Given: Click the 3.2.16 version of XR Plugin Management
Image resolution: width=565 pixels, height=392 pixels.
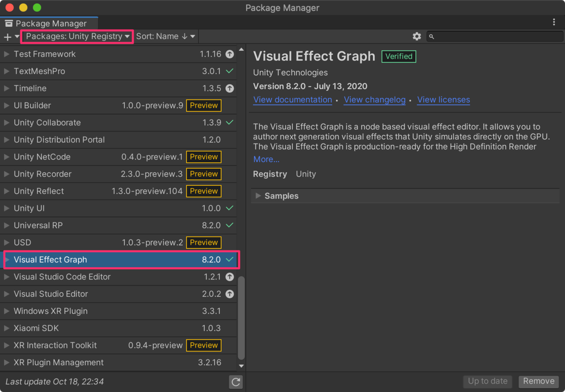Looking at the screenshot, I should pyautogui.click(x=210, y=362).
